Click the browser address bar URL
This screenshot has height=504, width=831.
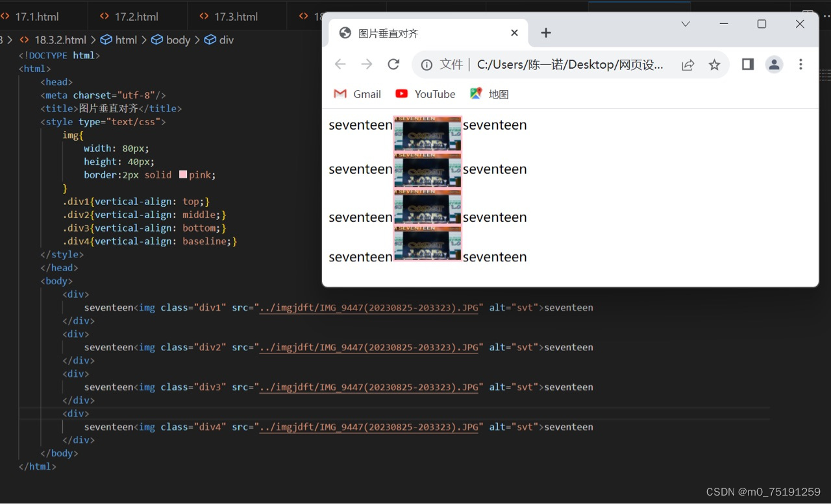click(570, 65)
